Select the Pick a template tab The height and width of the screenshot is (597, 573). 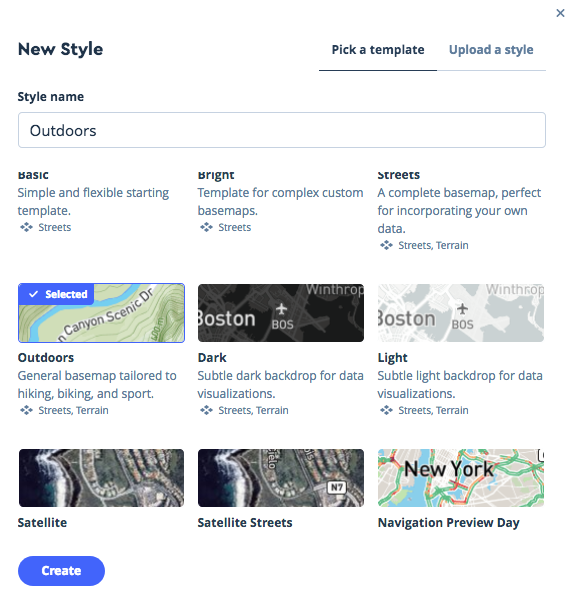pos(378,50)
